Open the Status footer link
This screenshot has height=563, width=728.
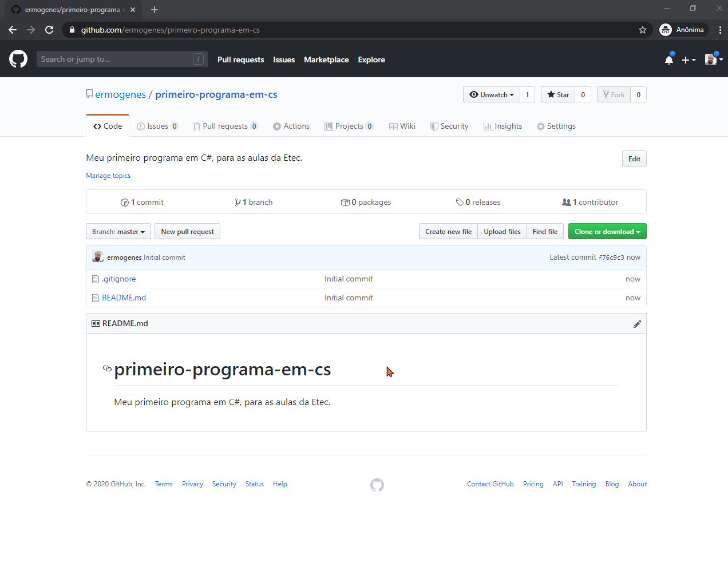point(255,484)
